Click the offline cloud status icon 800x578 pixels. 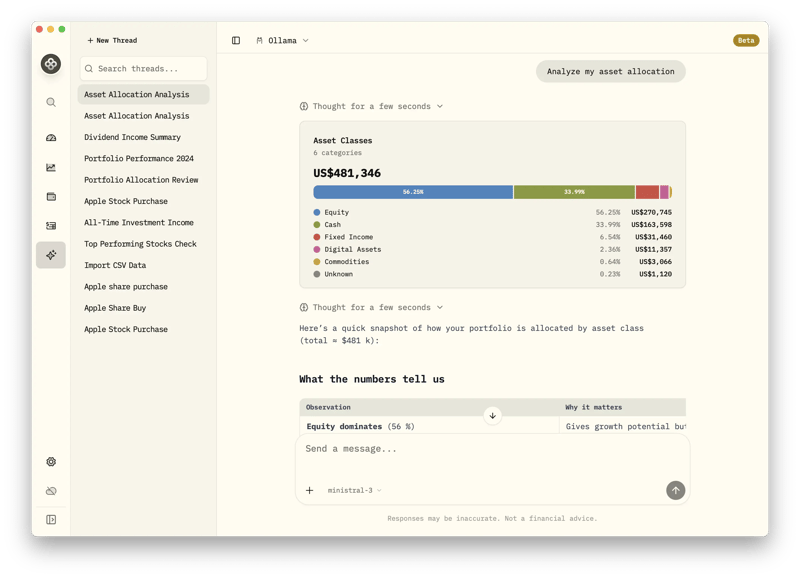[x=50, y=491]
